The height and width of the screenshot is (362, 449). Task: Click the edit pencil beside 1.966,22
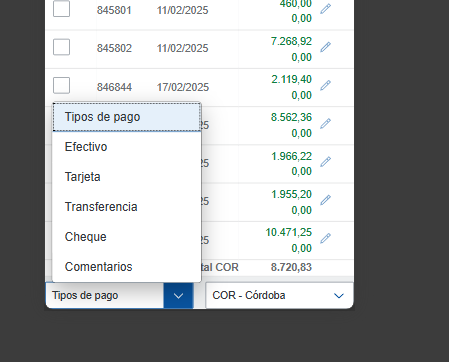coord(325,162)
